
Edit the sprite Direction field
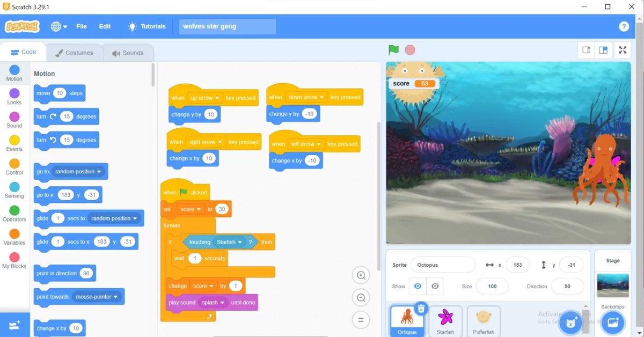pos(567,287)
